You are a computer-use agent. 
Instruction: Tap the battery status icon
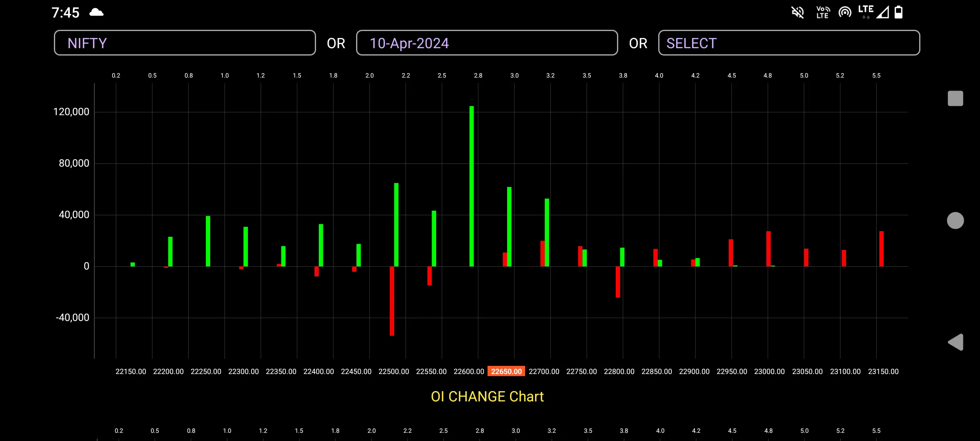[898, 12]
